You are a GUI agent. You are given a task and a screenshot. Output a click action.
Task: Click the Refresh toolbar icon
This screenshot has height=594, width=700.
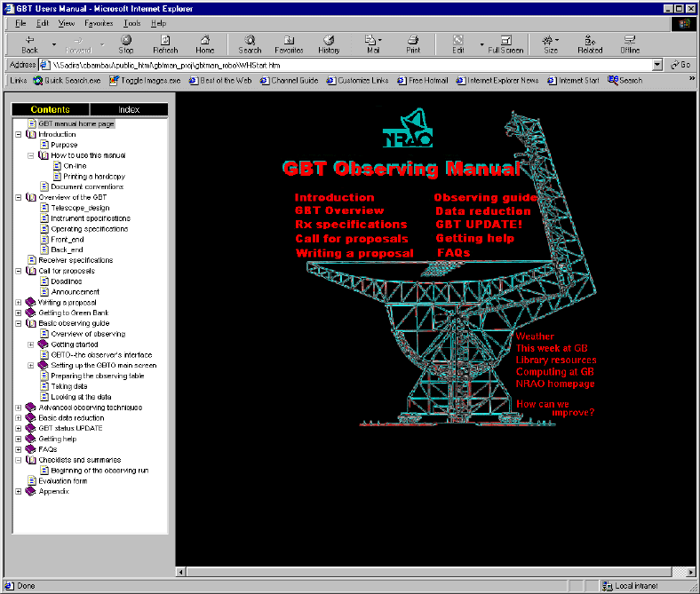click(x=165, y=44)
